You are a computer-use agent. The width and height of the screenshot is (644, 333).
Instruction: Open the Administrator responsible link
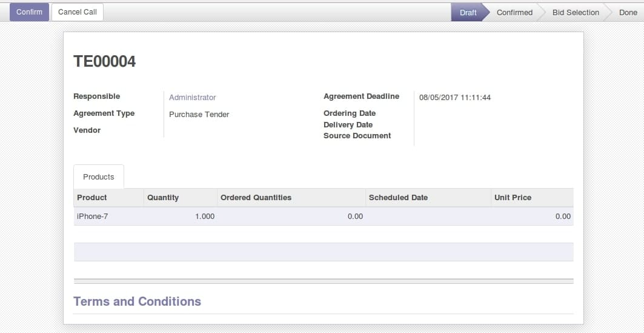pos(192,98)
